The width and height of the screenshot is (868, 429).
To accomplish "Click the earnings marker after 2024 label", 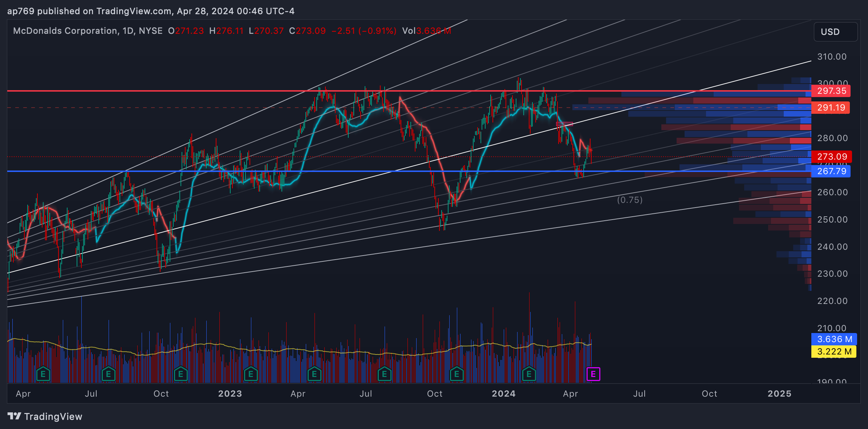I will pyautogui.click(x=529, y=374).
